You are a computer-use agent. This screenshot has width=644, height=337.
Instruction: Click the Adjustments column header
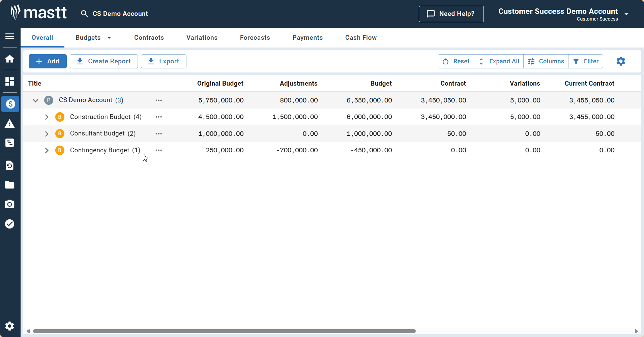[x=298, y=84]
